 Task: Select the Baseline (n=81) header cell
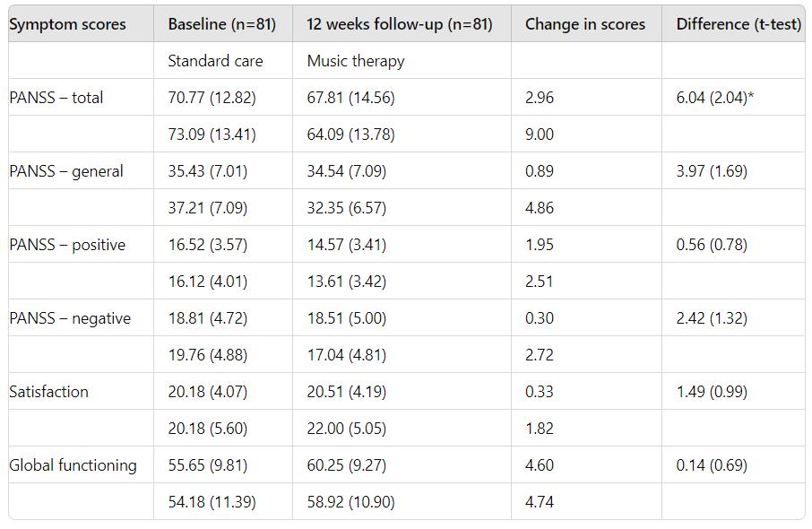click(x=221, y=24)
